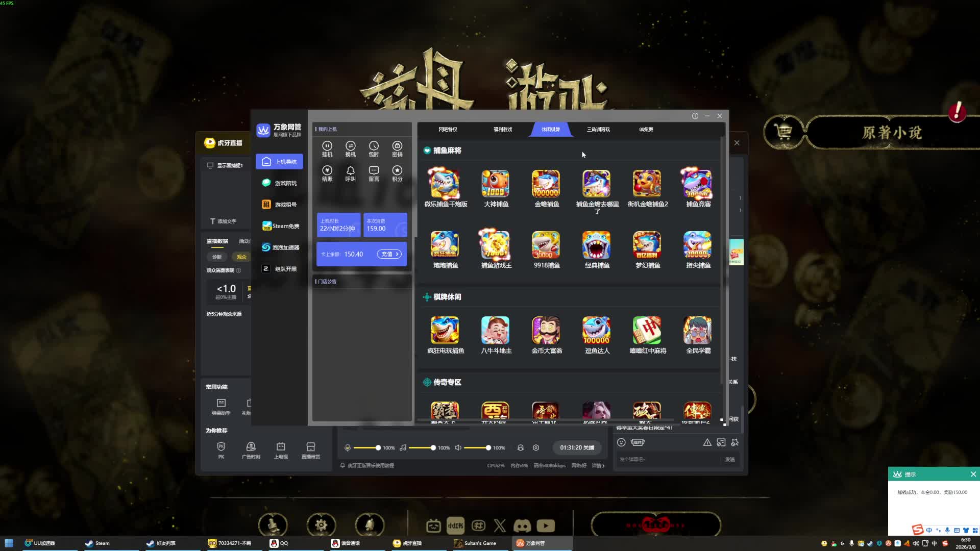Screen dimensions: 980x551
Task: Click the 01:31:20 关播 stop-stream button
Action: coord(577,447)
